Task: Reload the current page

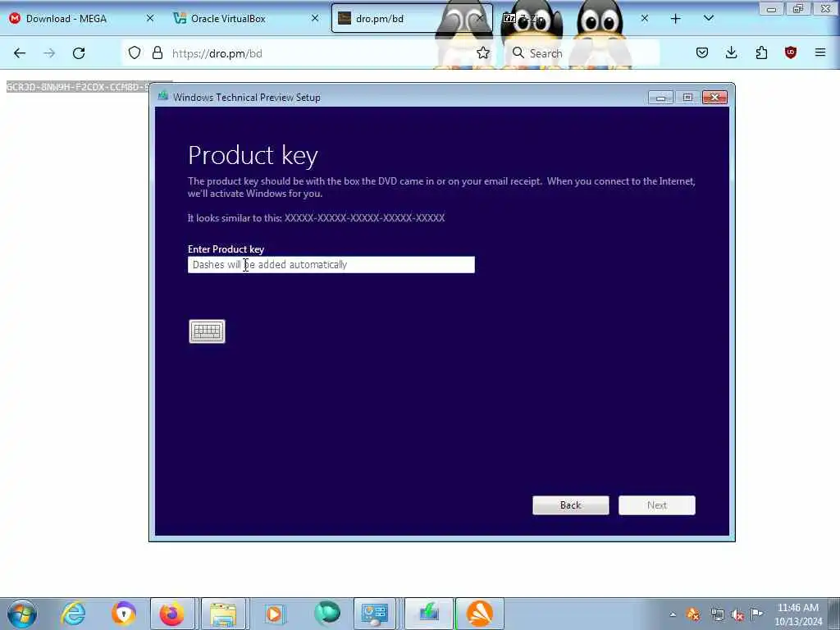Action: point(79,53)
